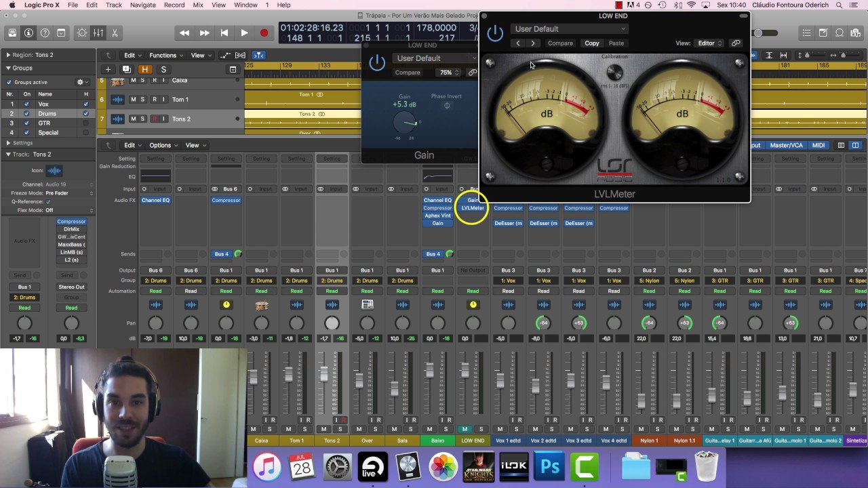The image size is (868, 488).
Task: Toggle the H checkbox for Drums group
Action: pyautogui.click(x=85, y=114)
